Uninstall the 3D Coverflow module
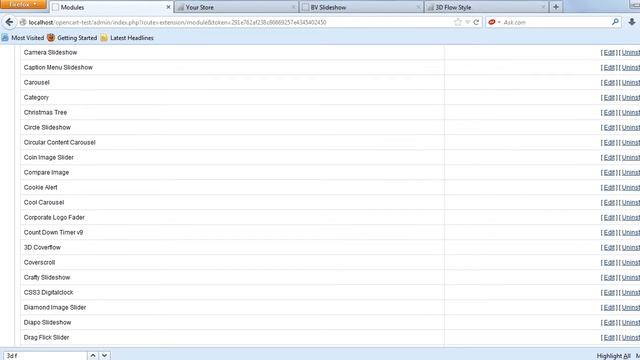The image size is (640, 360). click(631, 248)
